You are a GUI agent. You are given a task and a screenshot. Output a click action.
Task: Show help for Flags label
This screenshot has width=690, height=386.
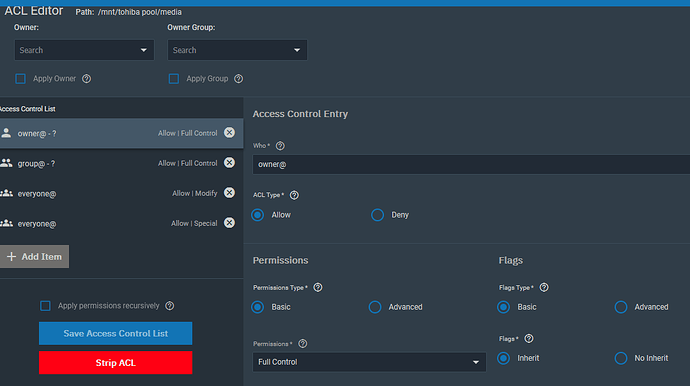pyautogui.click(x=529, y=338)
